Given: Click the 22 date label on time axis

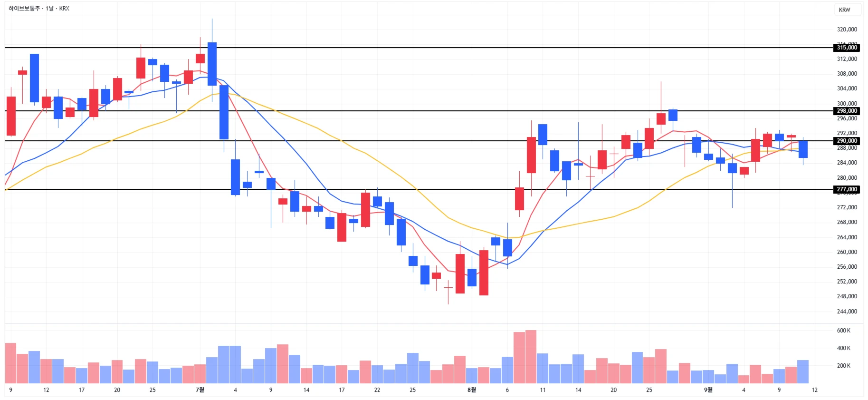Looking at the screenshot, I should (x=377, y=390).
